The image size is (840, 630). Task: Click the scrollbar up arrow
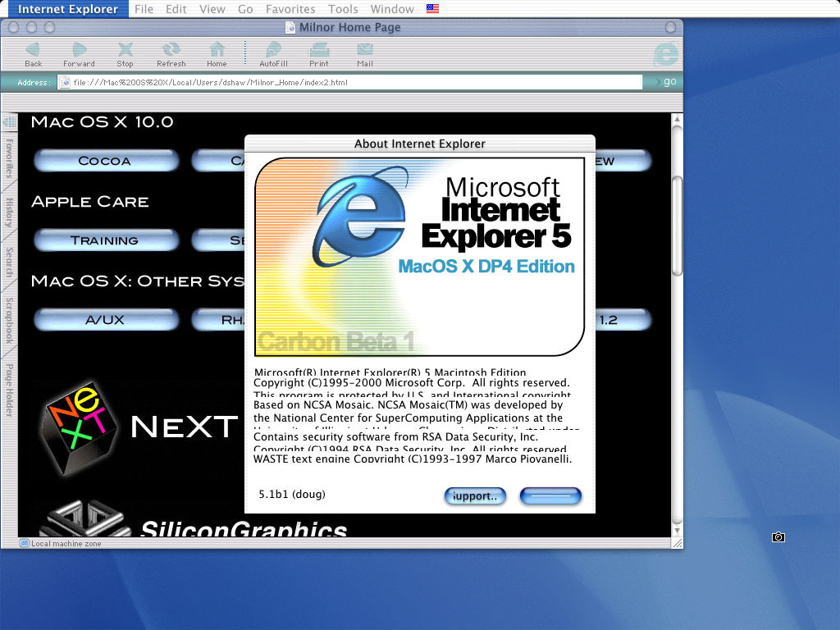point(677,119)
